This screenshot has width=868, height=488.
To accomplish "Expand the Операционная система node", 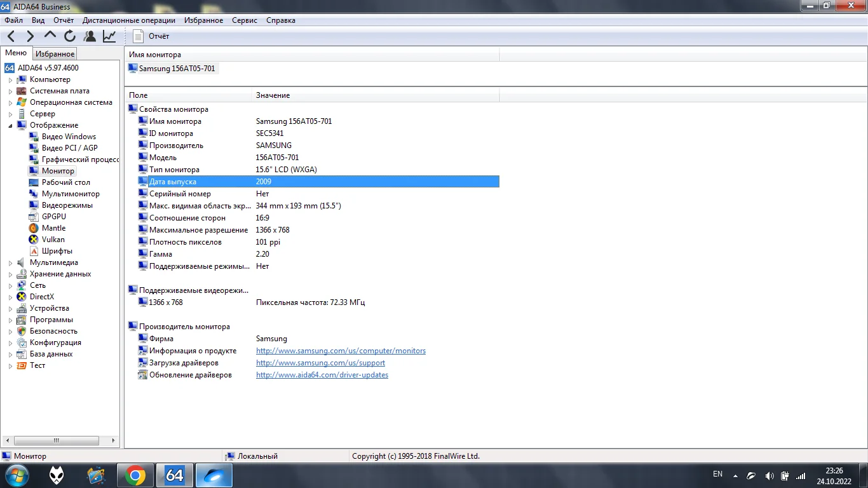I will [x=10, y=103].
